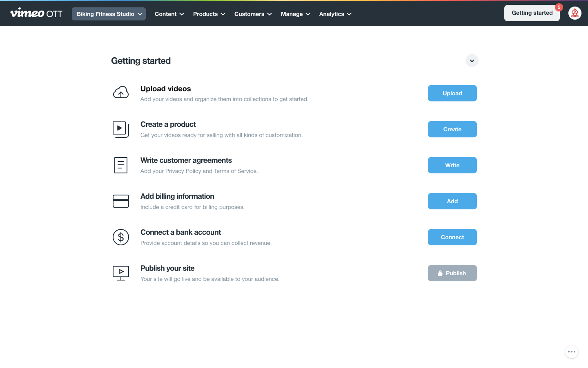Click the customer agreements document icon
This screenshot has width=588, height=368.
point(121,165)
